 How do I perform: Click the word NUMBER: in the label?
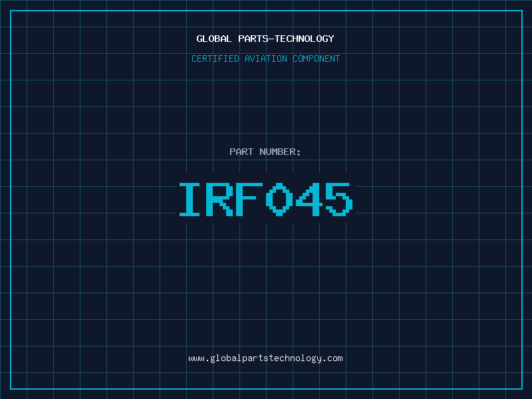(281, 152)
